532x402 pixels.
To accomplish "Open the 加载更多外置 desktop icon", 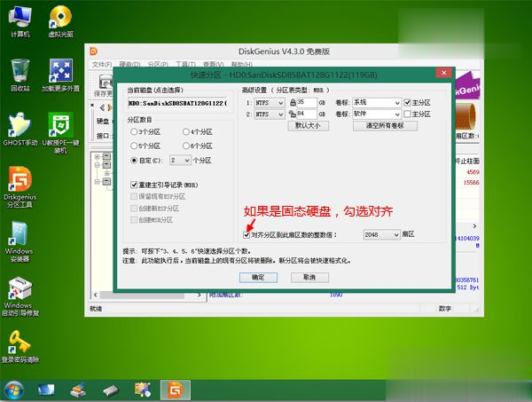I will coord(60,75).
